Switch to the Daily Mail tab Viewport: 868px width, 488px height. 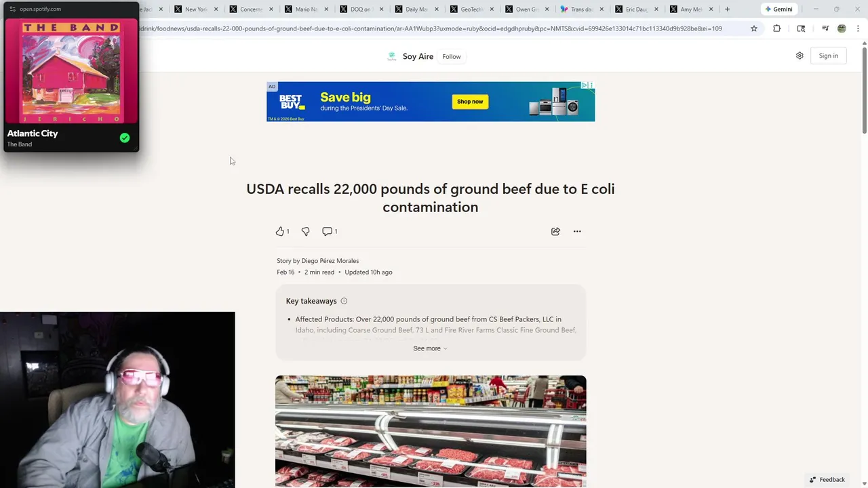tap(414, 9)
